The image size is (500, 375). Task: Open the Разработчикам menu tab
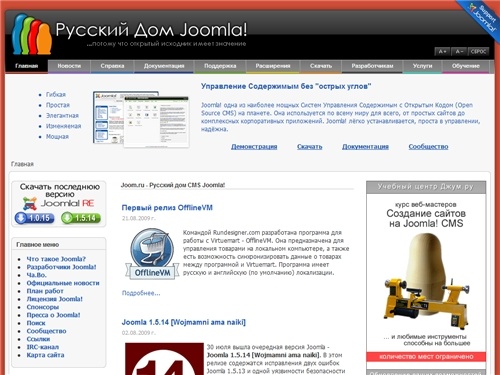pos(372,66)
